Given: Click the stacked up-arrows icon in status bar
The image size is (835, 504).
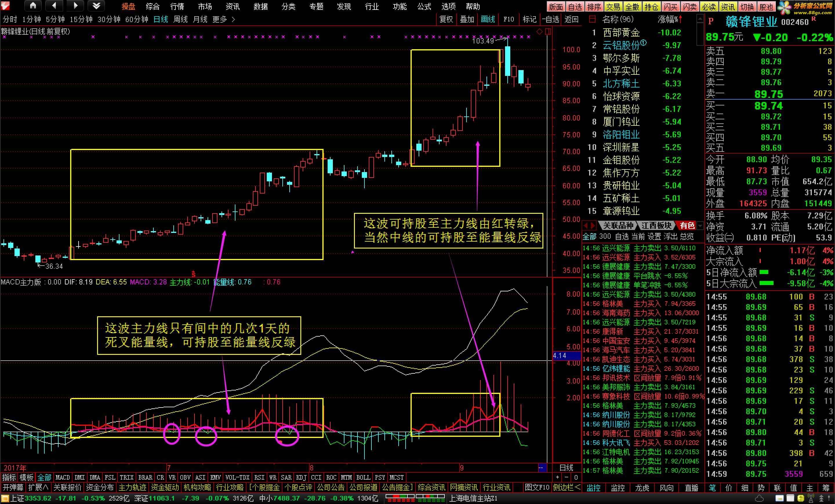Looking at the screenshot, I should 821,498.
